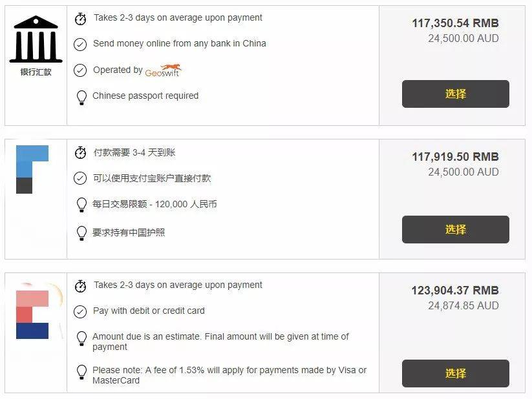This screenshot has height=399, width=532.
Task: Click checkmark beside Pay with debit or credit card
Action: pyautogui.click(x=80, y=312)
